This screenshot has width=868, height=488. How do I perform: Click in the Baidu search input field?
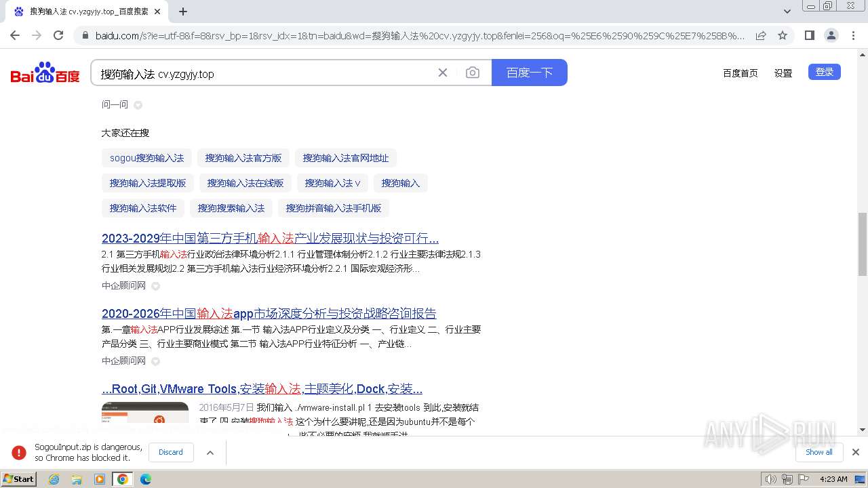[264, 73]
